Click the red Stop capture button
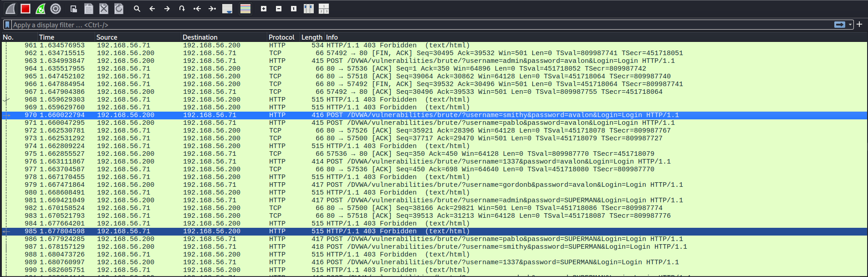 (x=26, y=9)
